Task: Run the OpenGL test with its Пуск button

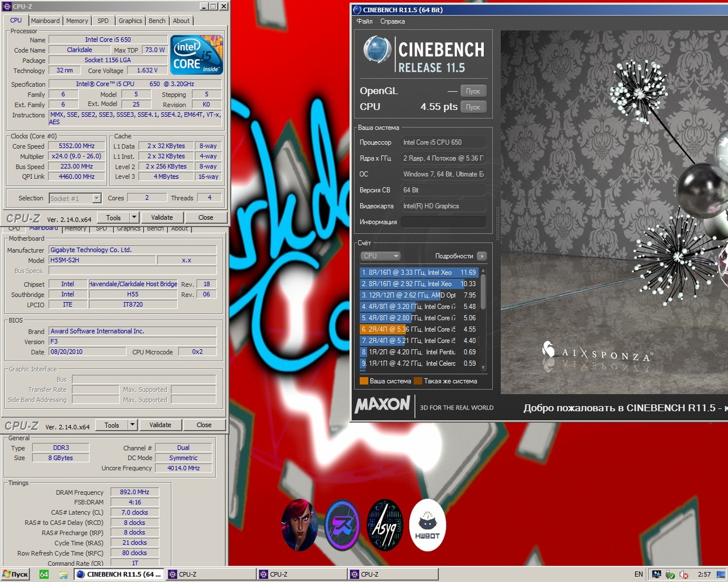Action: [x=473, y=91]
